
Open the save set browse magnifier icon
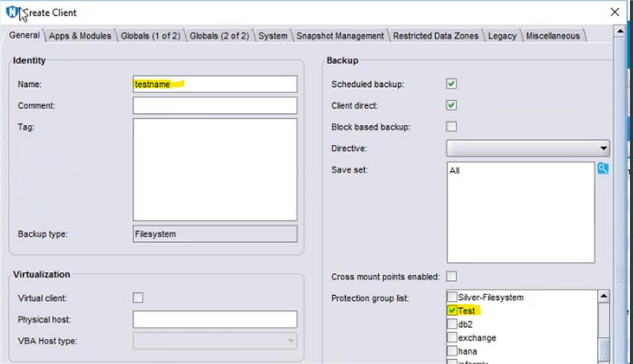[603, 169]
